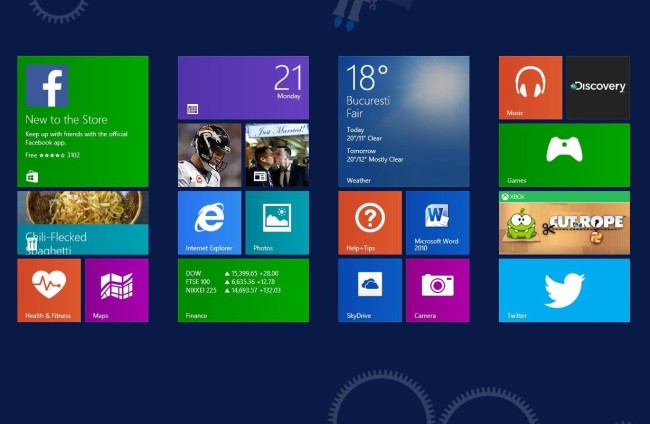Screen dimensions: 650x424
Task: Open the Facebook Store tile
Action: pos(82,121)
